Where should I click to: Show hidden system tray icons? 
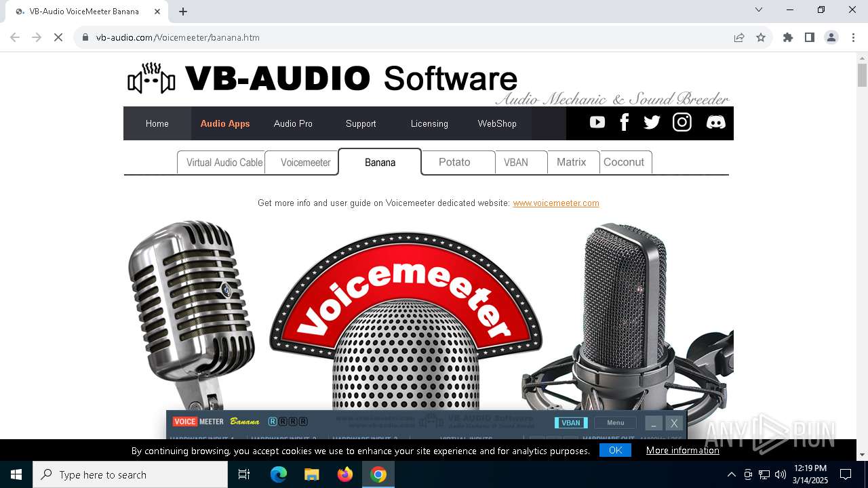(731, 474)
